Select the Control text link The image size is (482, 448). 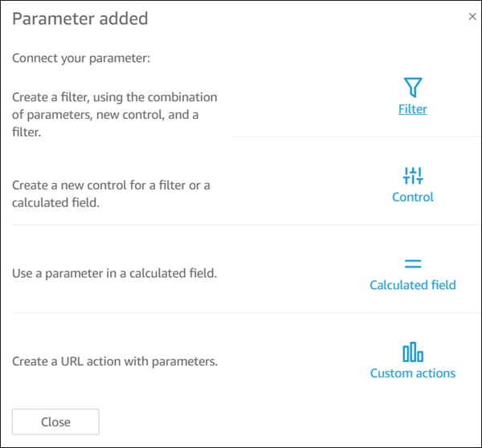(x=413, y=198)
